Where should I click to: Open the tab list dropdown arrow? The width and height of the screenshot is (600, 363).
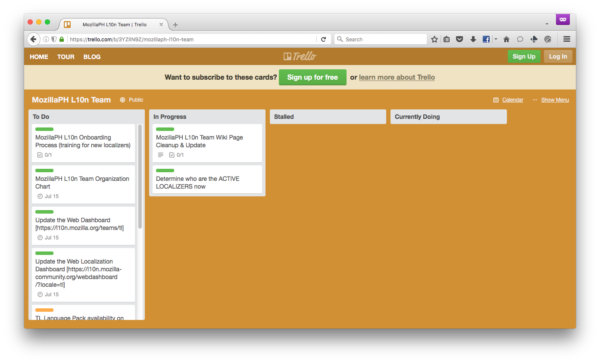click(x=547, y=24)
